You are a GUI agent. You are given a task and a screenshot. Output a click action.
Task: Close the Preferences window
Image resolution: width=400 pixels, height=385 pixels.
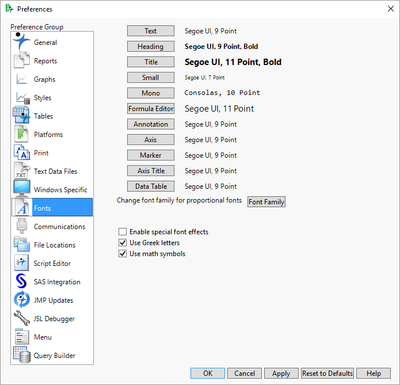[391, 9]
